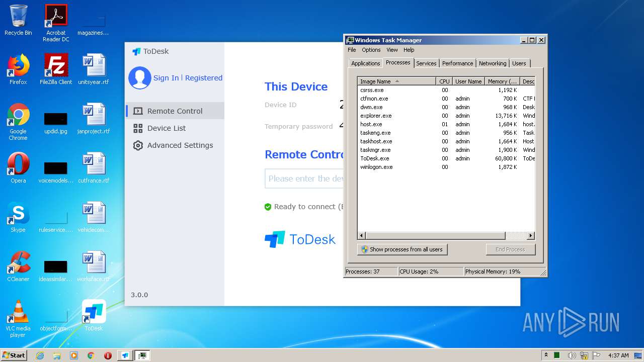Sort by Memory column header
The width and height of the screenshot is (644, 362).
pos(502,81)
